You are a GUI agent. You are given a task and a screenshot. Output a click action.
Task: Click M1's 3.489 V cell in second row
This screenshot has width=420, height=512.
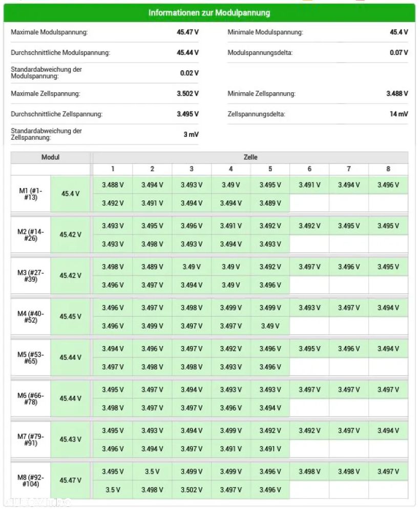[x=270, y=203]
